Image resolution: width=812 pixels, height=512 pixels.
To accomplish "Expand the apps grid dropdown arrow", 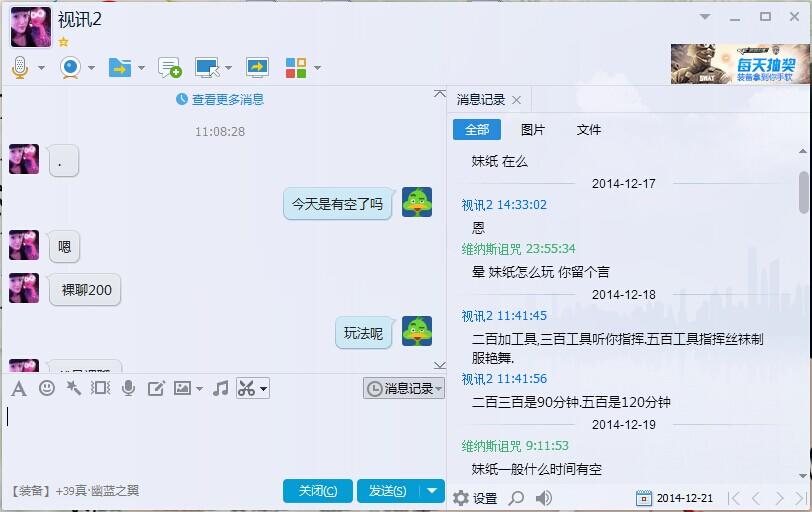I will [317, 68].
